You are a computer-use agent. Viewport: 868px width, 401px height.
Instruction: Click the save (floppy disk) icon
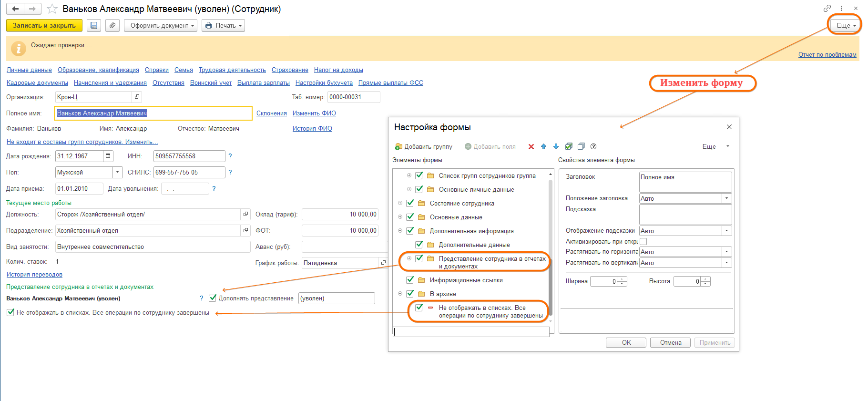pos(94,25)
